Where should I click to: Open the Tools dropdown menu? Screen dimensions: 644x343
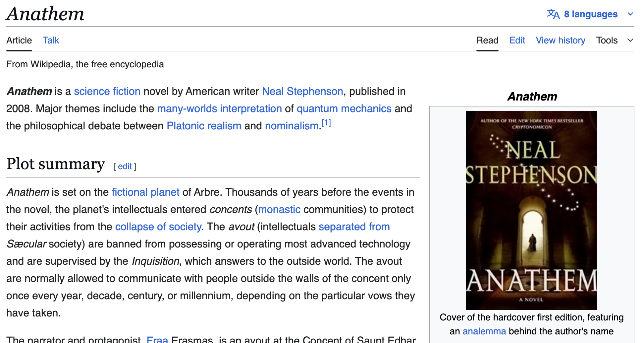(x=607, y=40)
